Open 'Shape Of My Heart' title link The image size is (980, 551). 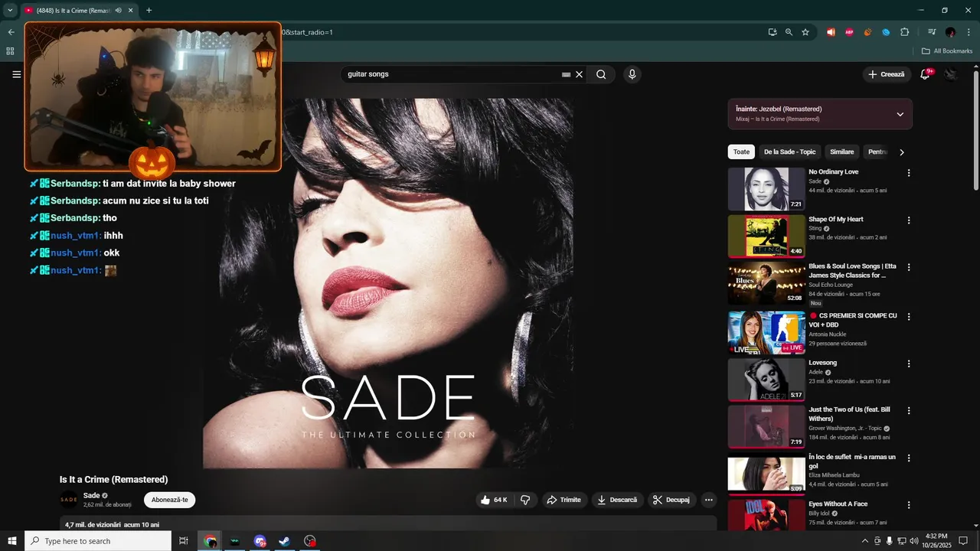[x=836, y=219]
